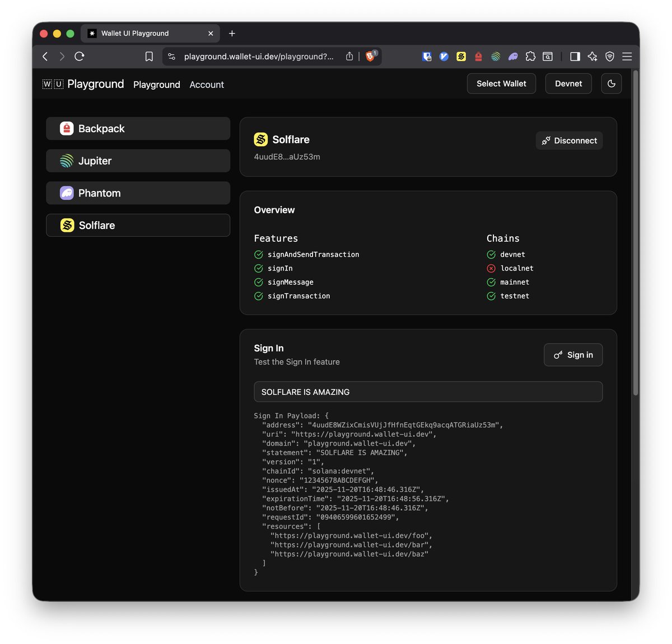Bookmark this page with the bookmark icon
Image resolution: width=672 pixels, height=644 pixels.
point(149,57)
